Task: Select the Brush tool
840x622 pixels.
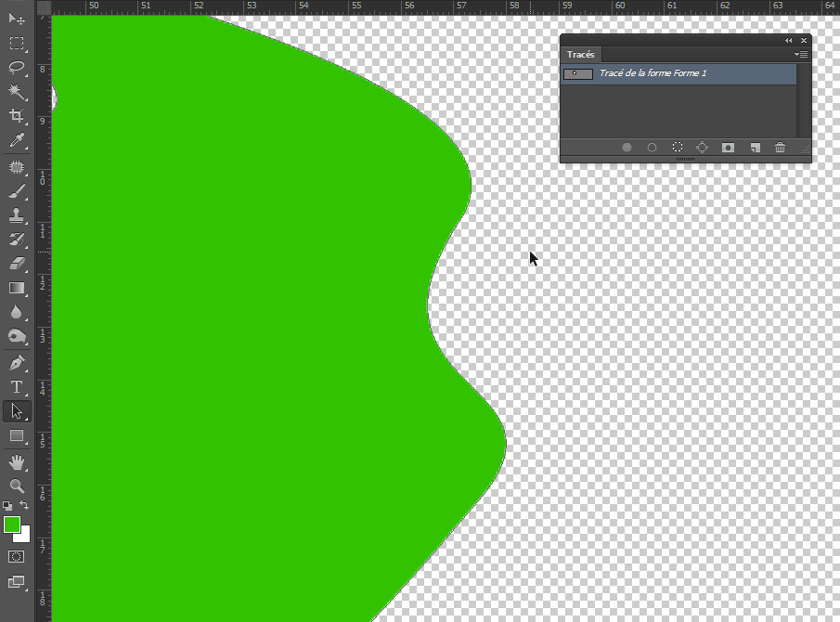Action: point(17,192)
